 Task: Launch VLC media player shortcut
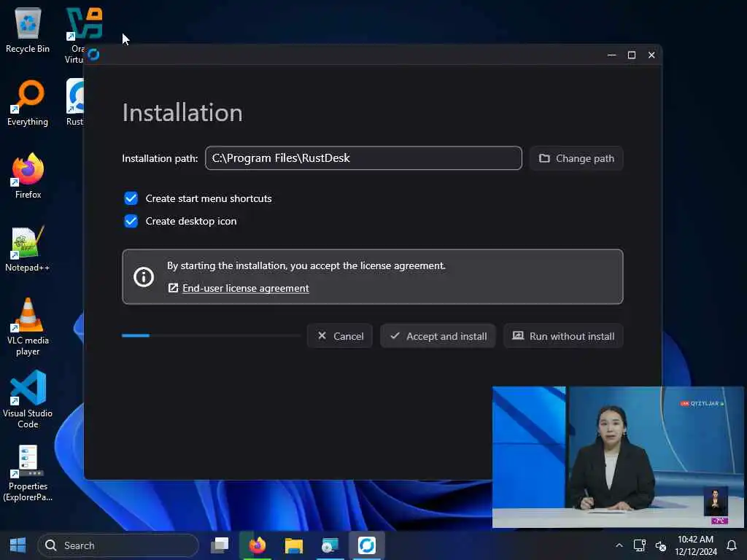coord(28,327)
